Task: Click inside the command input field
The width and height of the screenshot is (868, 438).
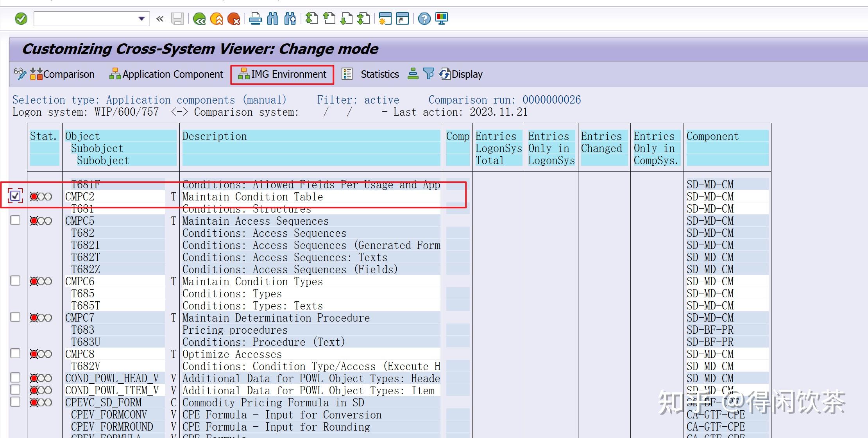Action: click(86, 18)
